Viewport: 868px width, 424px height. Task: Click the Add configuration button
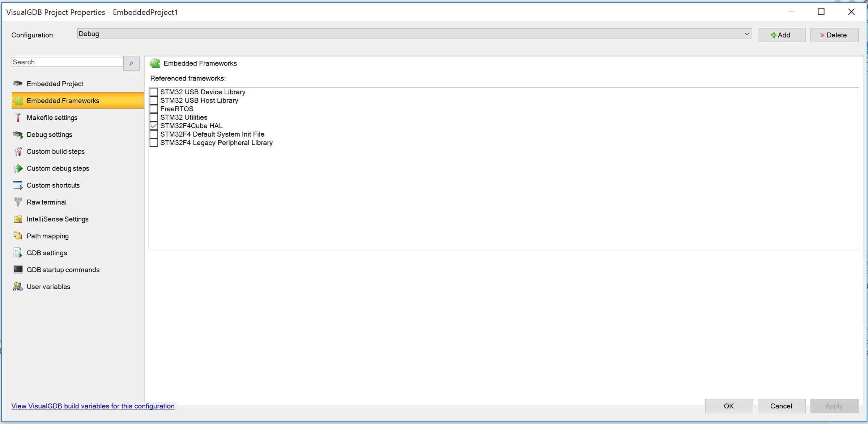pyautogui.click(x=781, y=35)
